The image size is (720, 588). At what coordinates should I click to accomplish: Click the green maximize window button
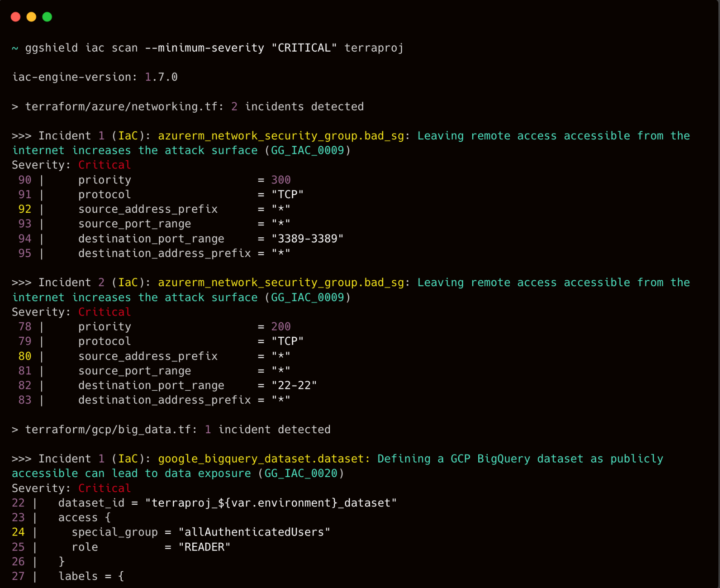pyautogui.click(x=47, y=17)
